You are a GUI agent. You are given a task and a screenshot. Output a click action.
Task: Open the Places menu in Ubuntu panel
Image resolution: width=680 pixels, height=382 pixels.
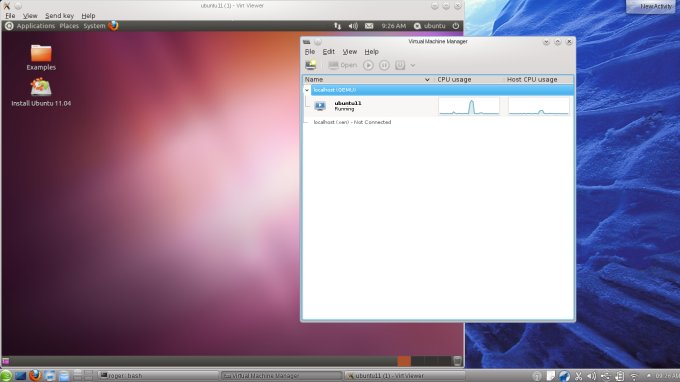tap(69, 26)
